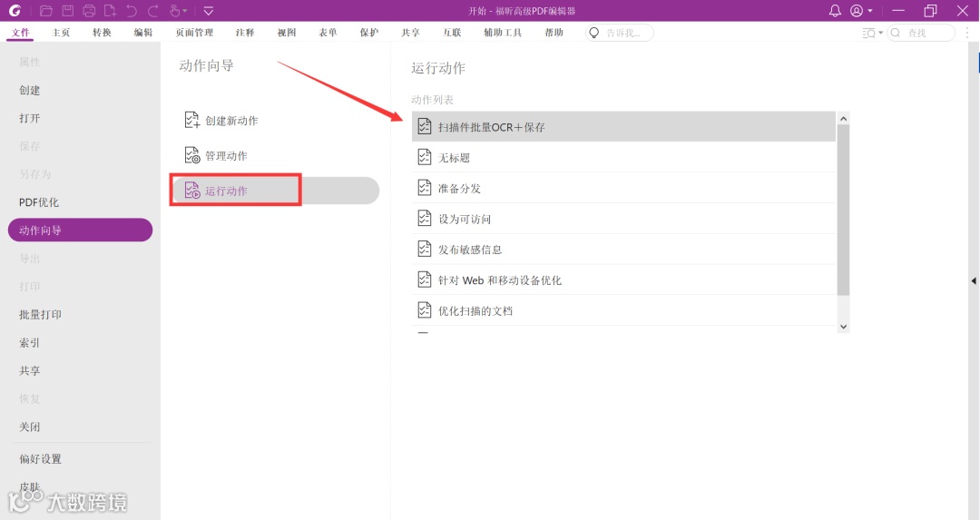The height and width of the screenshot is (520, 980).
Task: Switch to the 编辑 tab
Action: 143,33
